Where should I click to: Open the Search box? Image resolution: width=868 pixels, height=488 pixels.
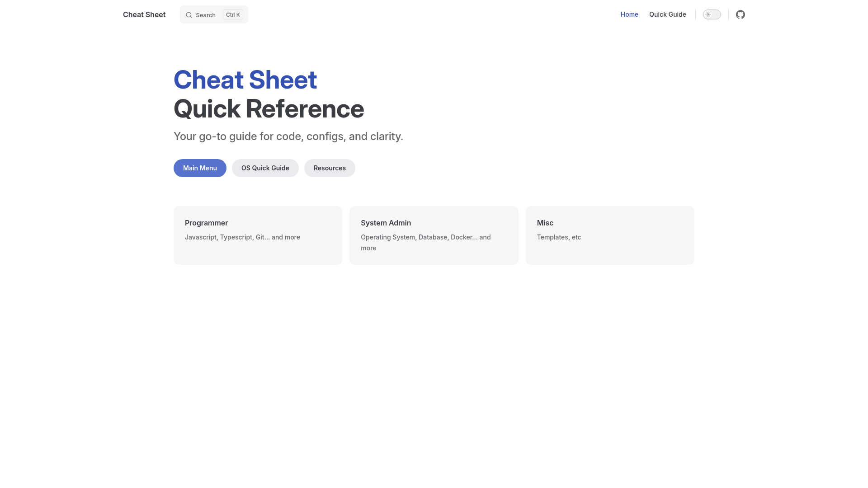coord(214,14)
